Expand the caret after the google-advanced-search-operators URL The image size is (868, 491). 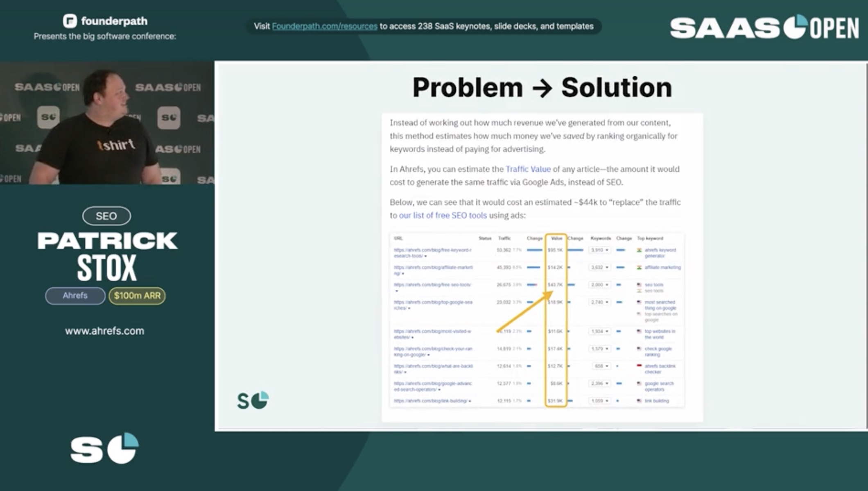(439, 390)
